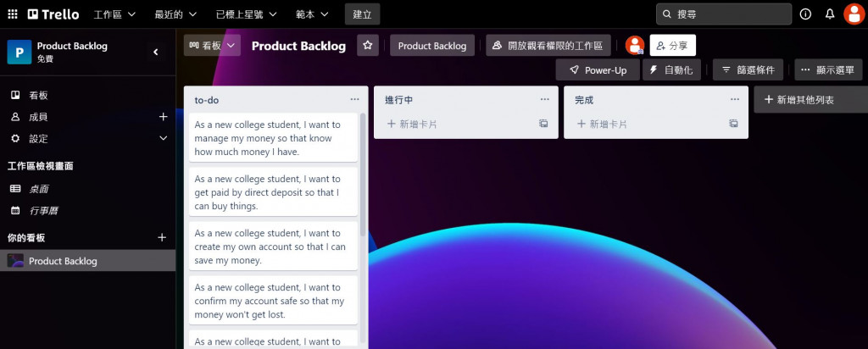Open the app switcher grid icon
Screen dimensions: 868x349
coord(12,14)
